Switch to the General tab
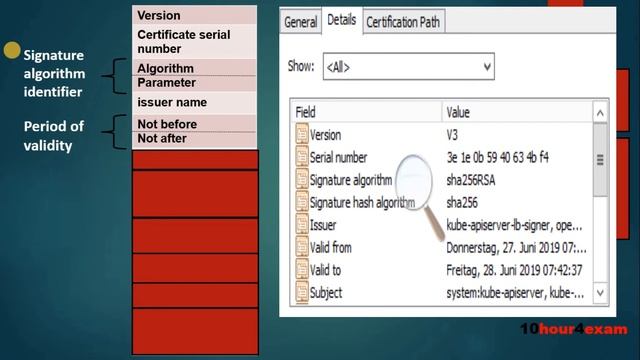This screenshot has width=640, height=360. pyautogui.click(x=300, y=22)
